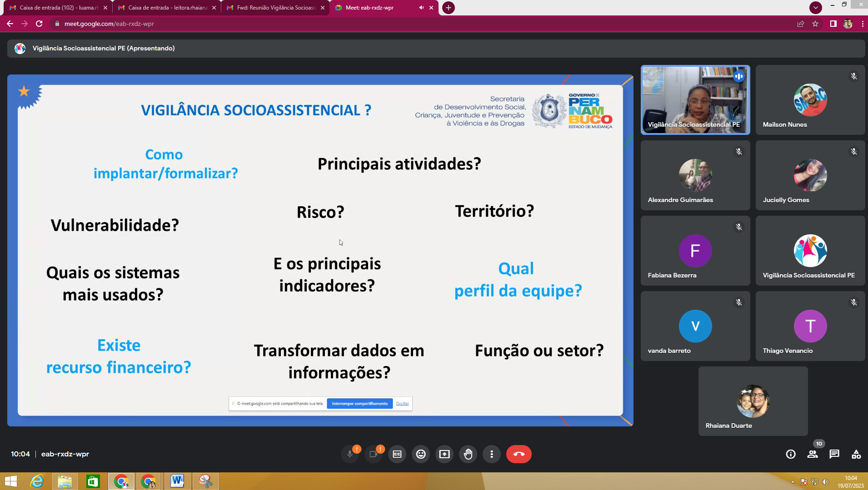868x490 pixels.
Task: Open the activities icon
Action: coord(856,454)
